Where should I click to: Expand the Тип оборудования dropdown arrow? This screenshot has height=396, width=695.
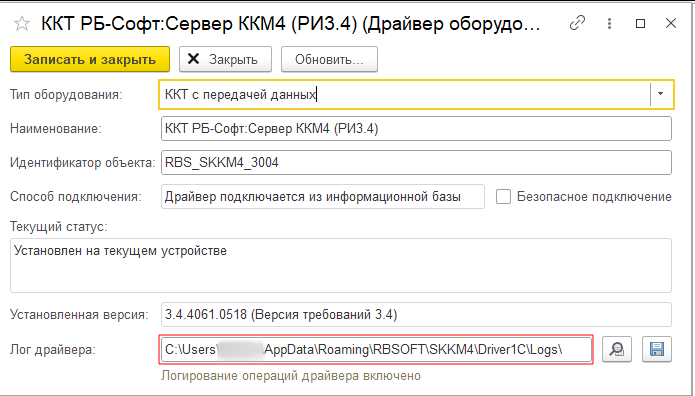tap(660, 94)
